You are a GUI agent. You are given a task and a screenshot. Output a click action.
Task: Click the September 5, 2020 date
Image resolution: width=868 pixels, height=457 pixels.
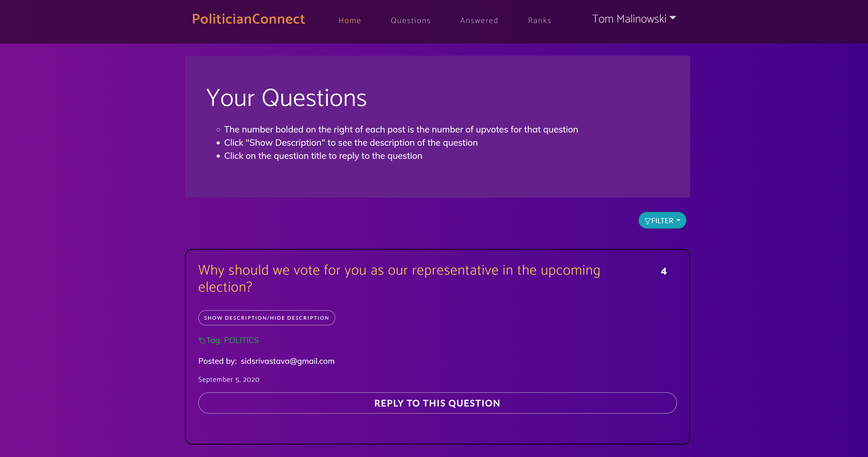[x=229, y=379]
